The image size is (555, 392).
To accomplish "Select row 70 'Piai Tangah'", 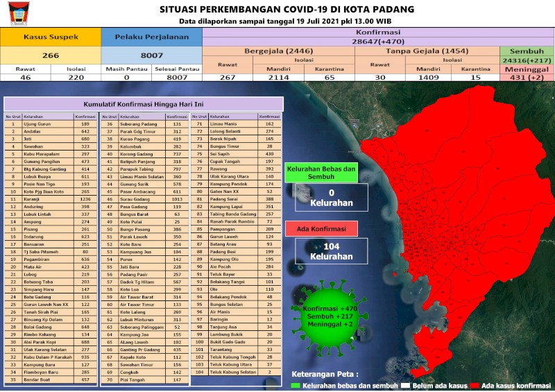I will coord(145,380).
